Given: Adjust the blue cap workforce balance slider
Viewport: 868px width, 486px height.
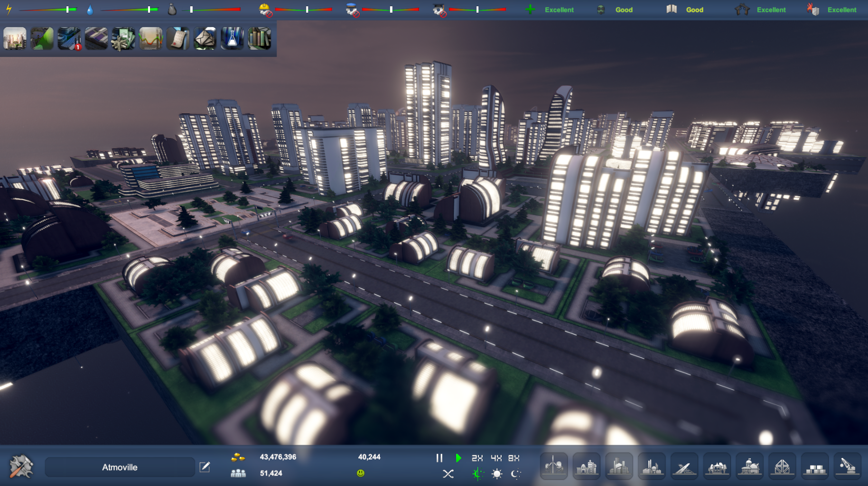Looking at the screenshot, I should coord(390,9).
